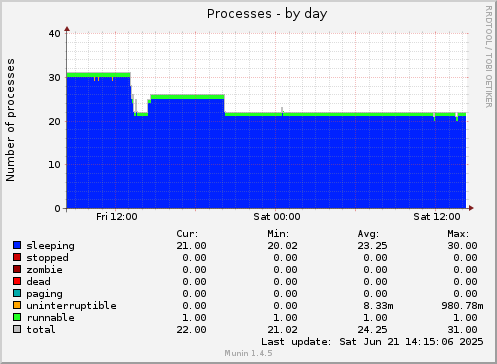Click the 'Last update' timestamp text
The width and height of the screenshot is (497, 364).
(372, 342)
